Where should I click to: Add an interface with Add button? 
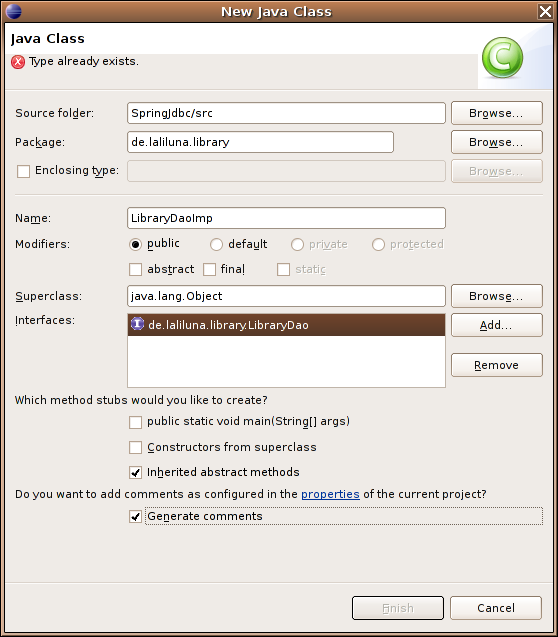497,325
